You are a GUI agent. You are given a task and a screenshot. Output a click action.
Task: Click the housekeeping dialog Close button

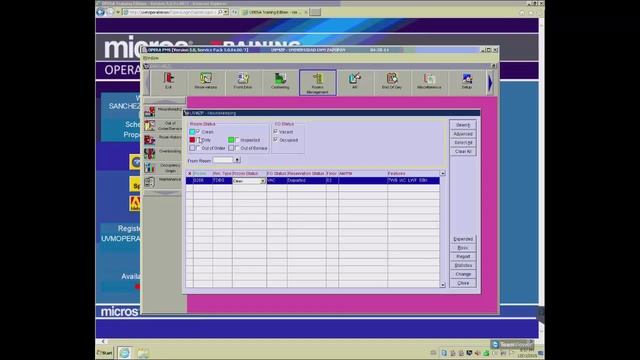463,283
